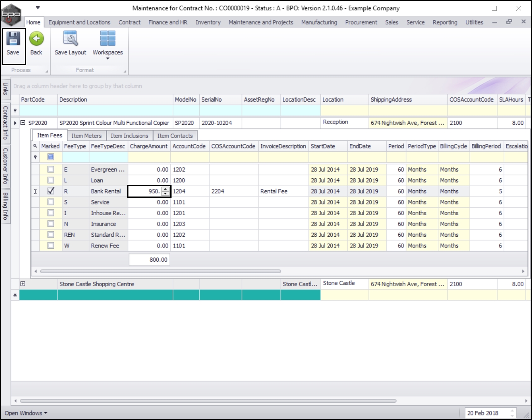532x420 pixels.
Task: Click the StartDate column header
Action: 328,146
